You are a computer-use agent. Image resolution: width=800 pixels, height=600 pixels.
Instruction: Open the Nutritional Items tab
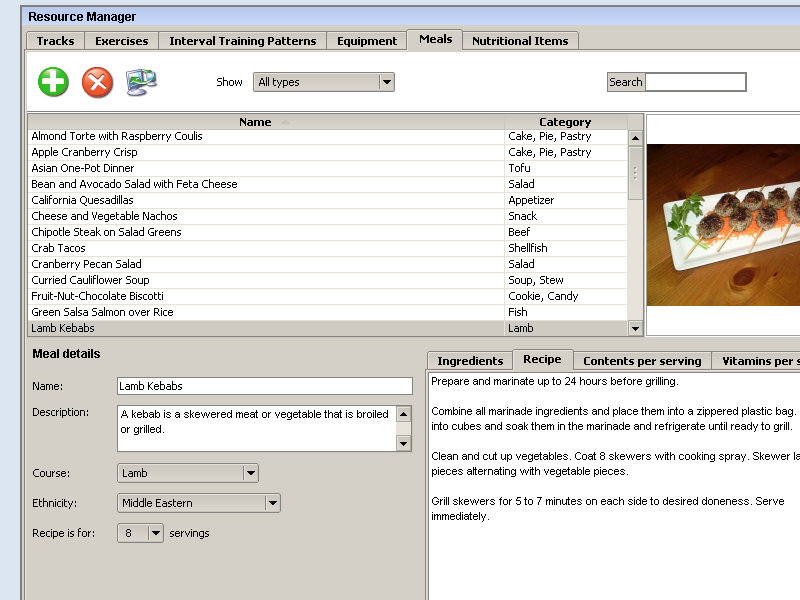tap(519, 41)
